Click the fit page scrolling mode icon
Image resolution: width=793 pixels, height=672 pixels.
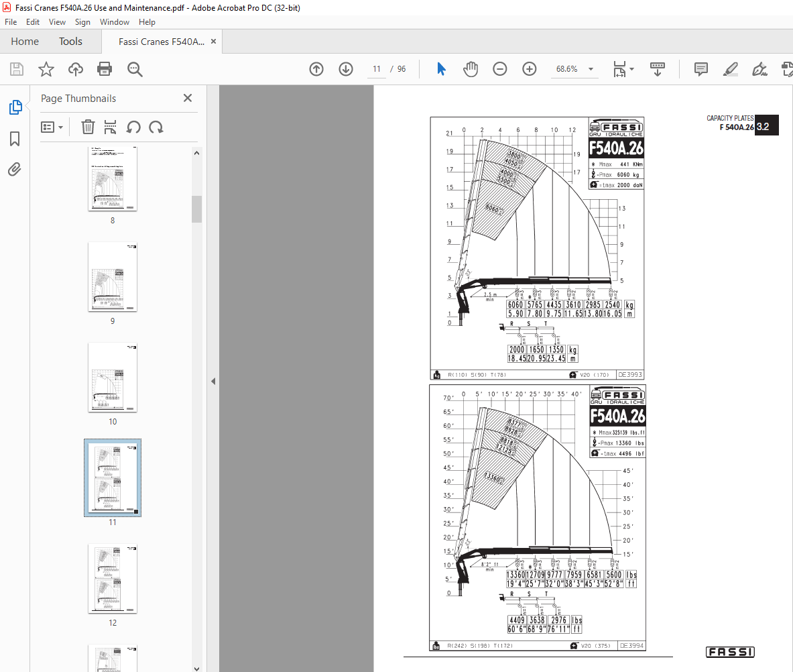(x=619, y=69)
